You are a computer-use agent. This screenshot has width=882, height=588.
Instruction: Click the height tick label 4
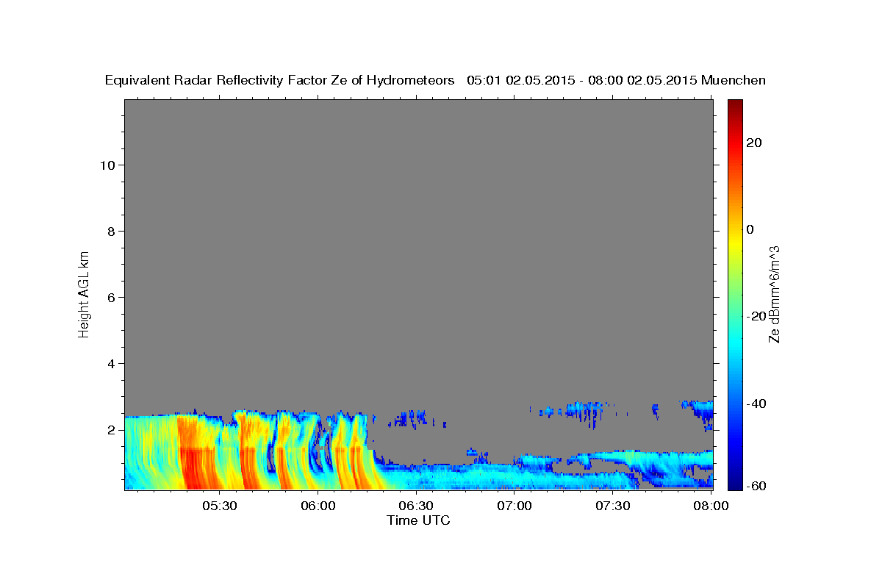(x=112, y=364)
